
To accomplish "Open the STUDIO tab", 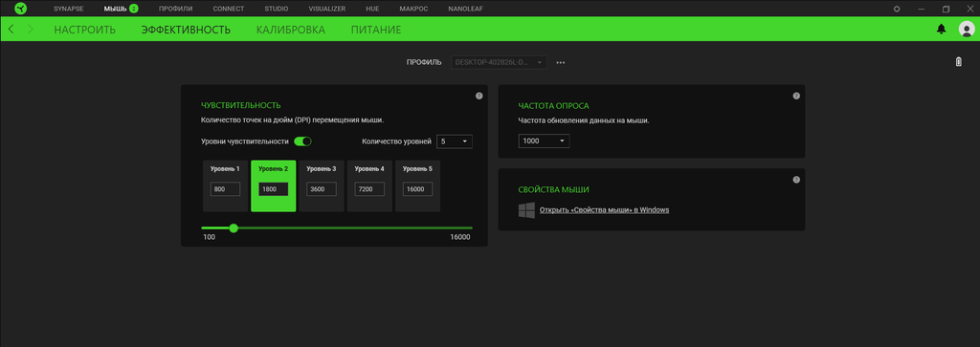I will click(x=277, y=9).
